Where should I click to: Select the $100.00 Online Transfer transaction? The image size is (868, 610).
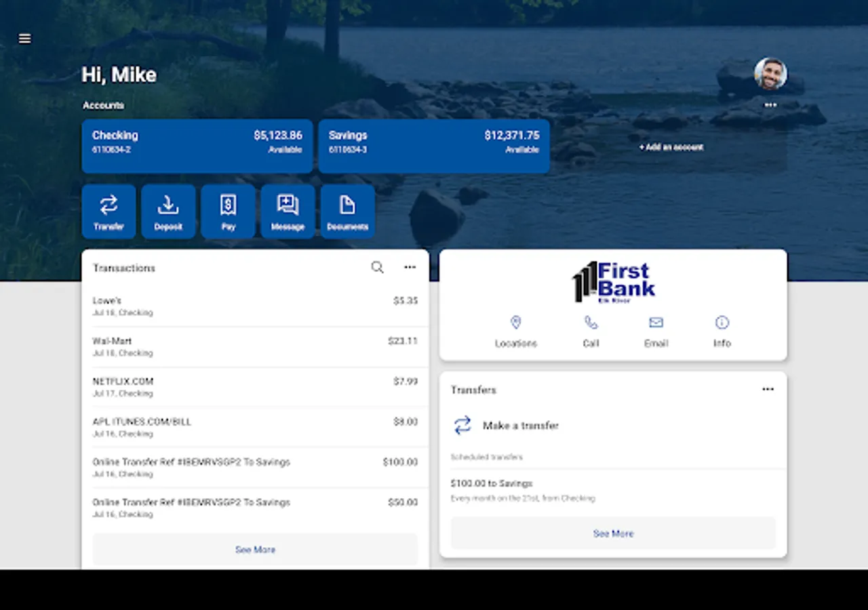(x=256, y=468)
